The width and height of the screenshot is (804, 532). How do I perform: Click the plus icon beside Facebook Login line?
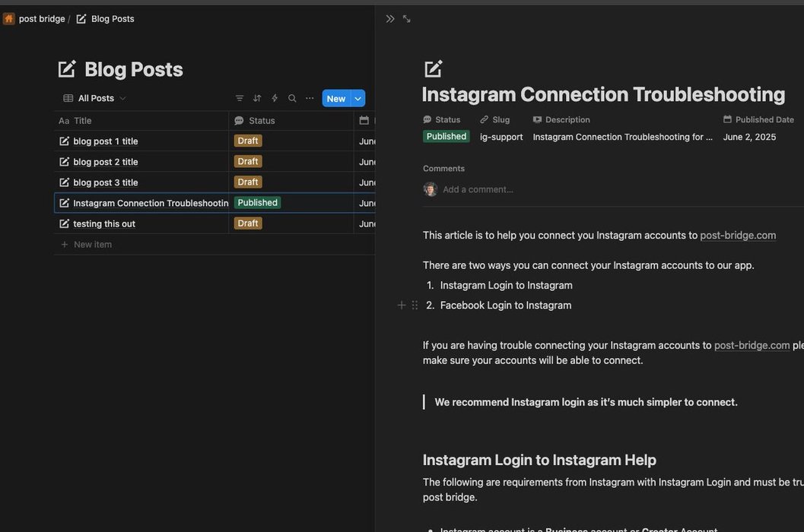tap(402, 306)
